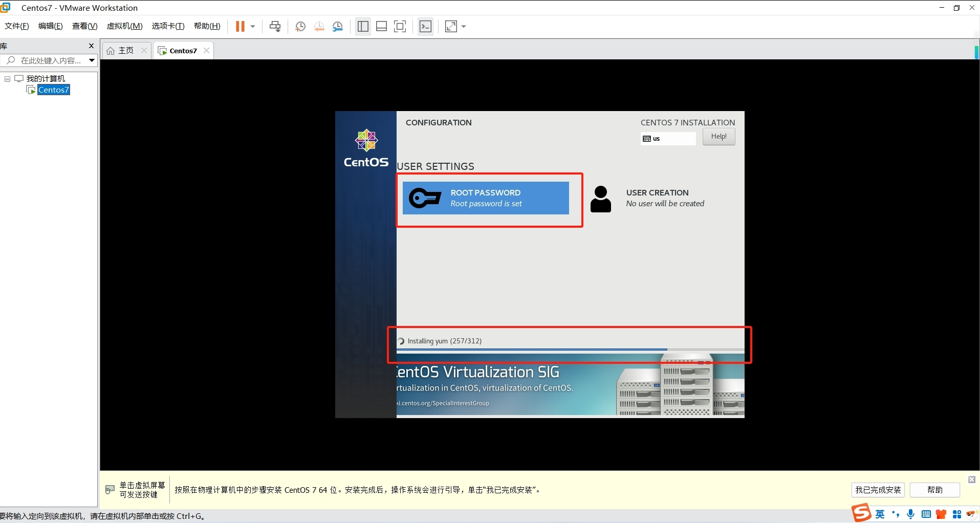Click the ROOT PASSWORD key icon
Image resolution: width=980 pixels, height=523 pixels.
coord(425,198)
